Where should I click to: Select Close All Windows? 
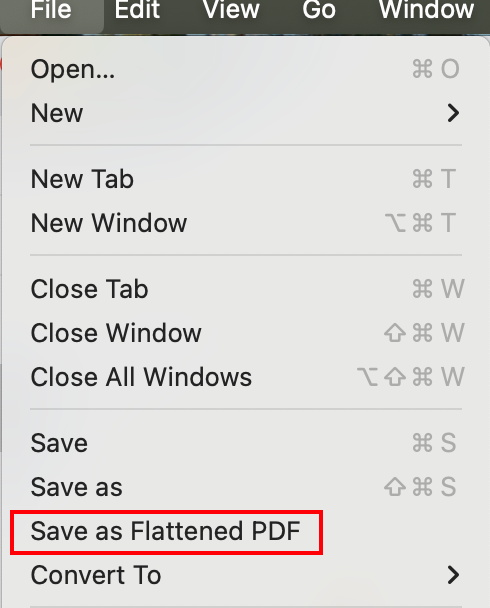(x=246, y=377)
